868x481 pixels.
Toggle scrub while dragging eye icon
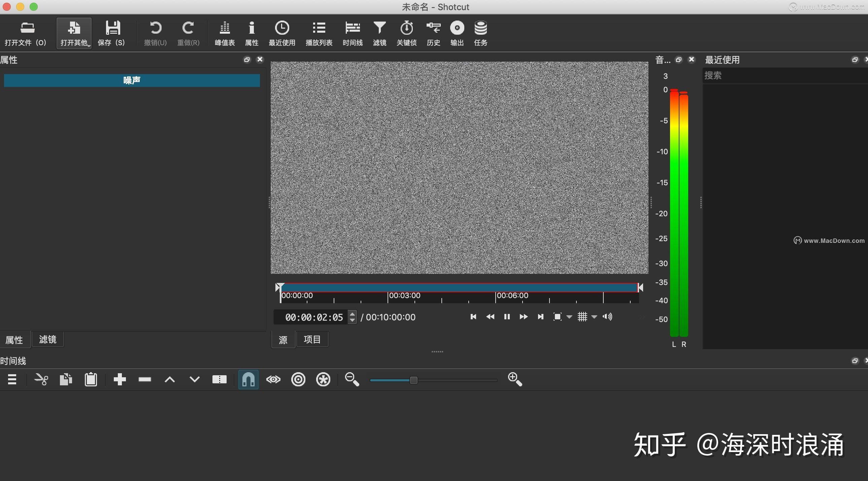pos(273,380)
